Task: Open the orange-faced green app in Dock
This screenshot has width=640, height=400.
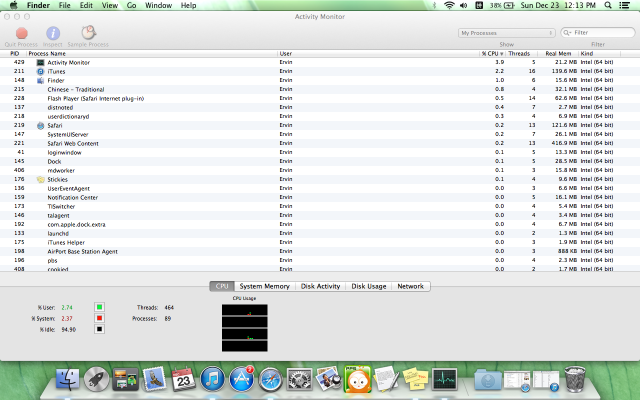Action: point(358,379)
